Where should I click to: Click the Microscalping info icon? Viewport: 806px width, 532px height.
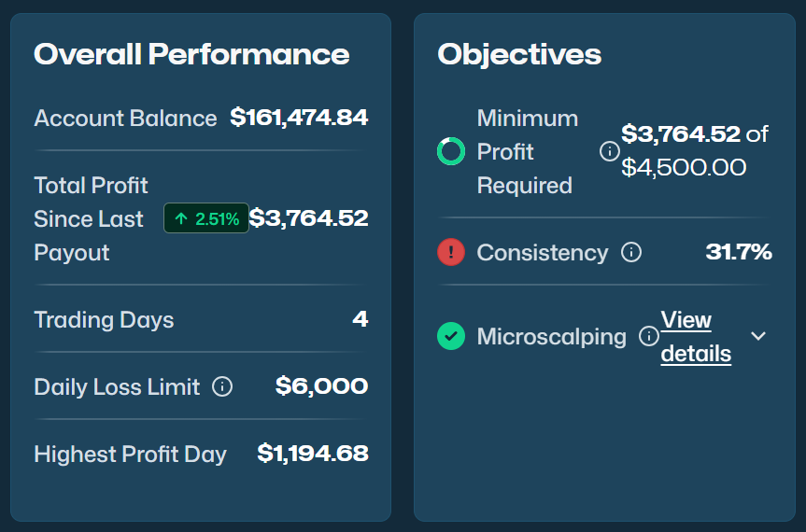tap(649, 336)
